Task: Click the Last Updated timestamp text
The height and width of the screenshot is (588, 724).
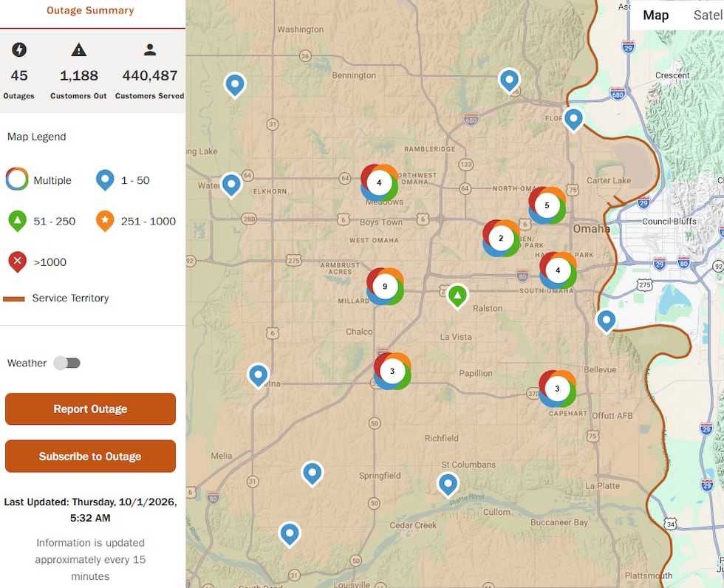Action: 90,510
